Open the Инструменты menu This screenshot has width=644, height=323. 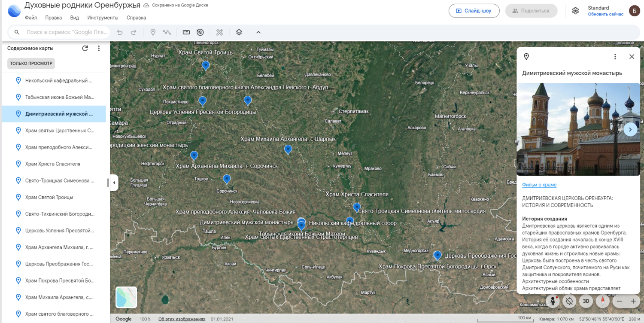pos(103,18)
